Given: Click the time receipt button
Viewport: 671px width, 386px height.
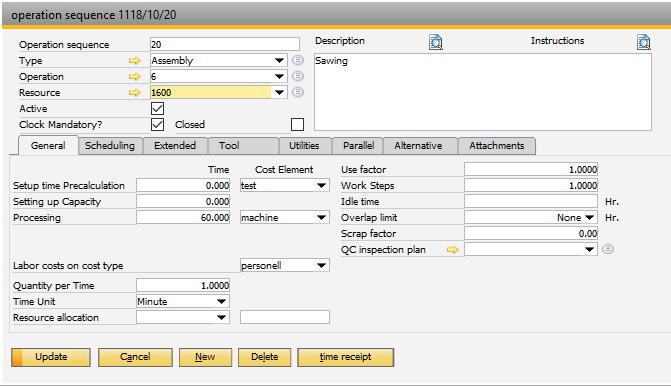Looking at the screenshot, I should 345,357.
